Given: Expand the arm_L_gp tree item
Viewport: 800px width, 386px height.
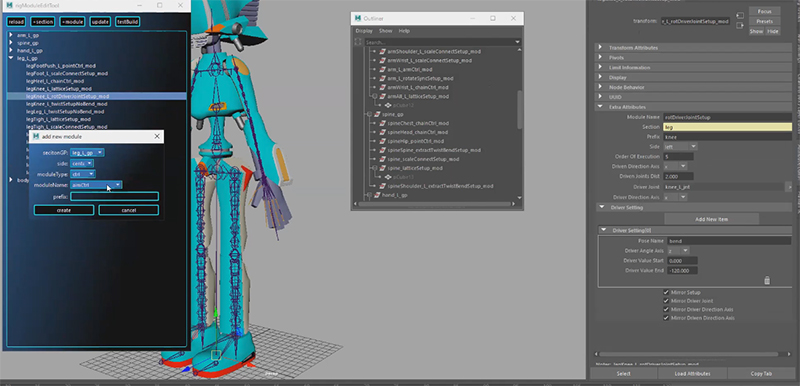Looking at the screenshot, I should coord(11,35).
